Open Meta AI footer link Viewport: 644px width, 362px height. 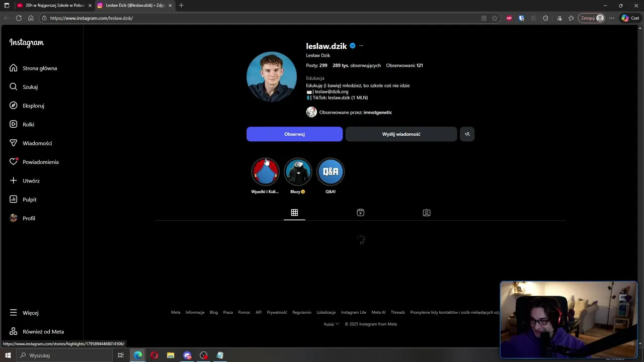click(378, 312)
